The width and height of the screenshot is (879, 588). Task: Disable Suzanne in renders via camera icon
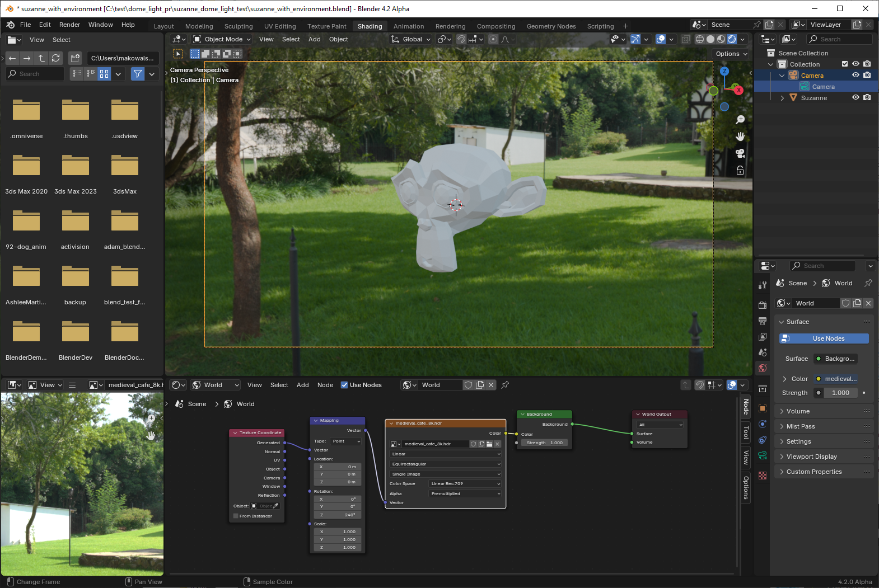pos(867,97)
